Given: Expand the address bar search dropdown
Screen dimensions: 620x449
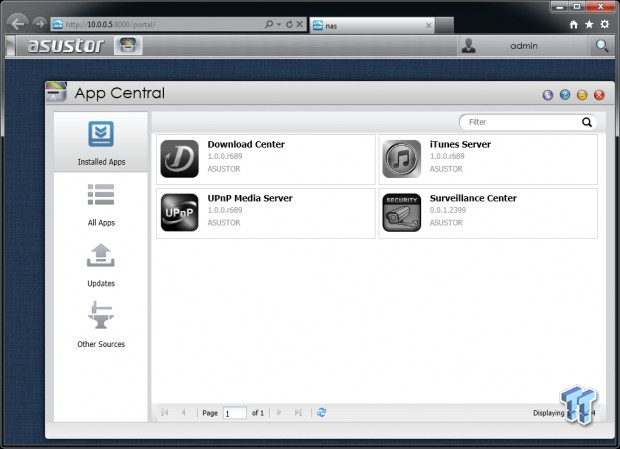Looking at the screenshot, I should [279, 25].
